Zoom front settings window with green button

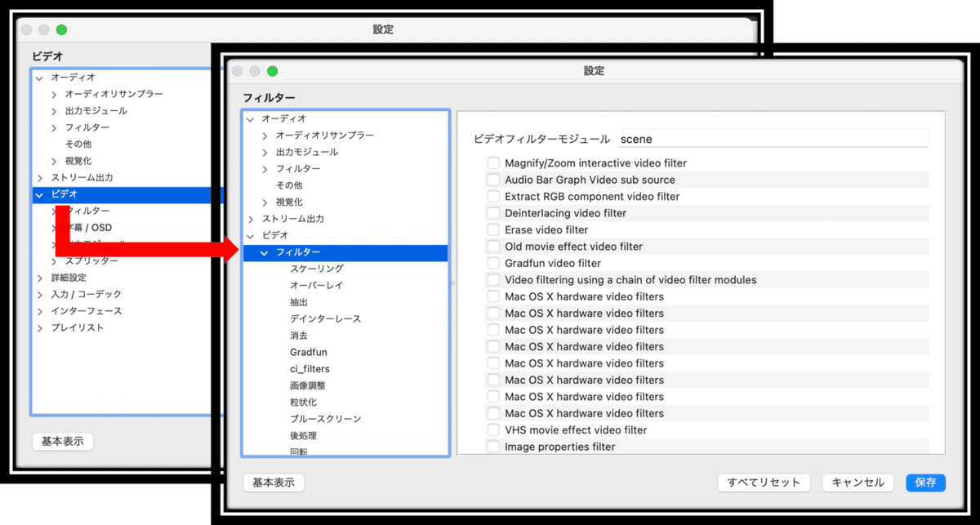[273, 71]
